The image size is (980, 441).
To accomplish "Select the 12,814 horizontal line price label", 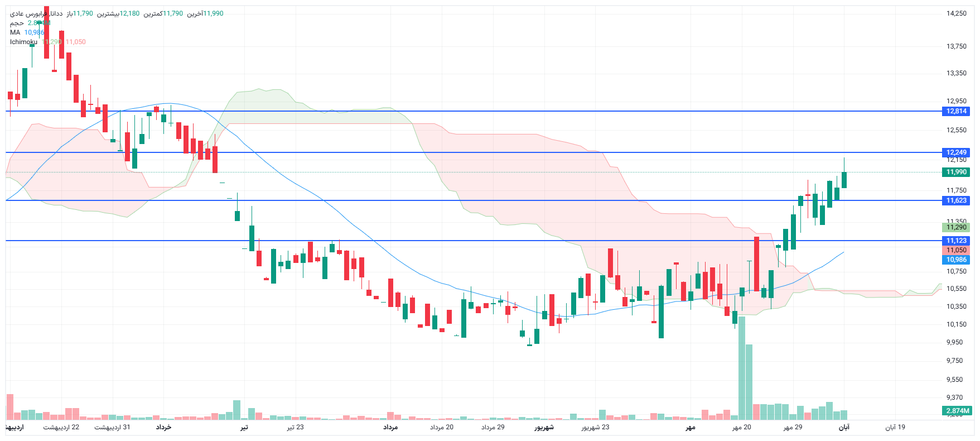I will 956,111.
